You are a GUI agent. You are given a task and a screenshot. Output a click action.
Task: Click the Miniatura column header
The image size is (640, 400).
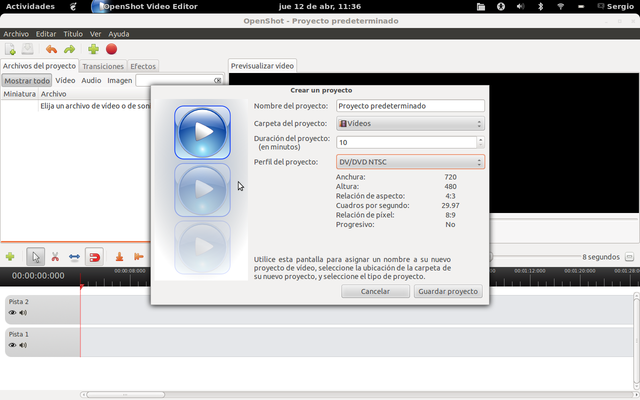19,94
